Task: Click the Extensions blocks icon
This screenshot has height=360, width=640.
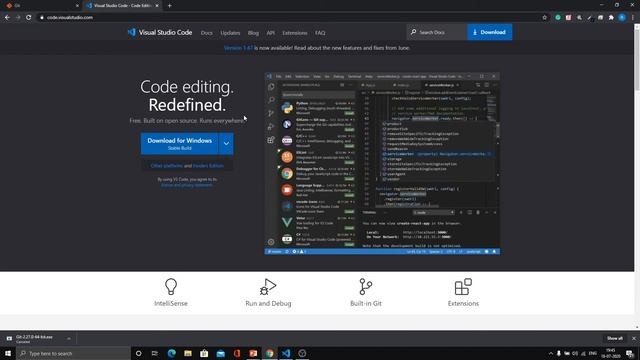Action: pos(463,287)
